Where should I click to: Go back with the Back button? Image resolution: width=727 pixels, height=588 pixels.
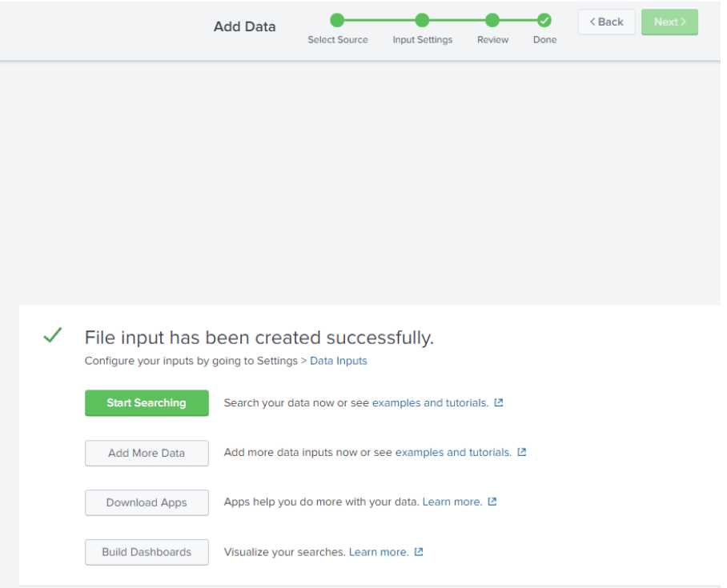606,22
